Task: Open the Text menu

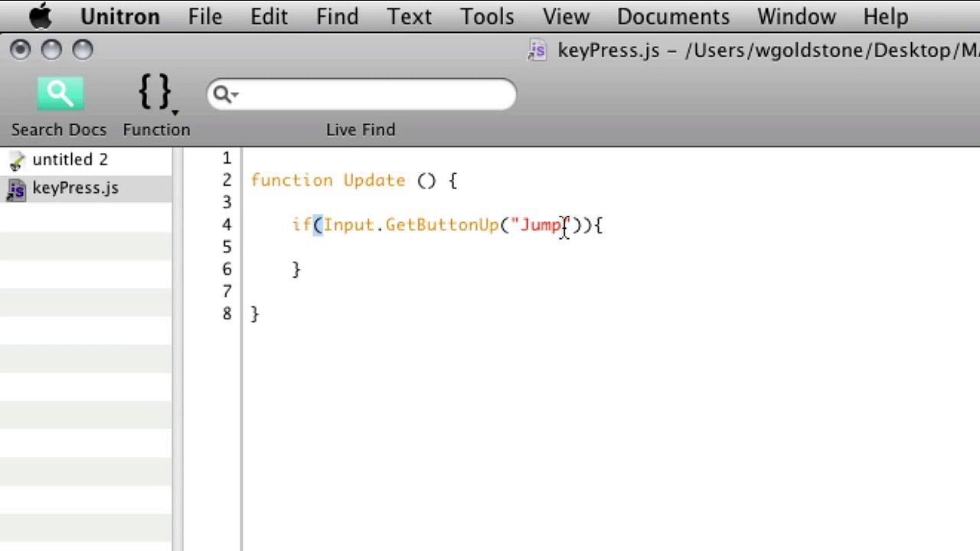Action: (410, 16)
